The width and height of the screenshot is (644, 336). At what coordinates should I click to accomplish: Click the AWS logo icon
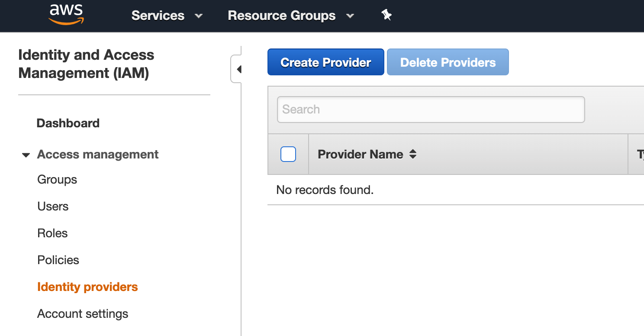coord(66,14)
